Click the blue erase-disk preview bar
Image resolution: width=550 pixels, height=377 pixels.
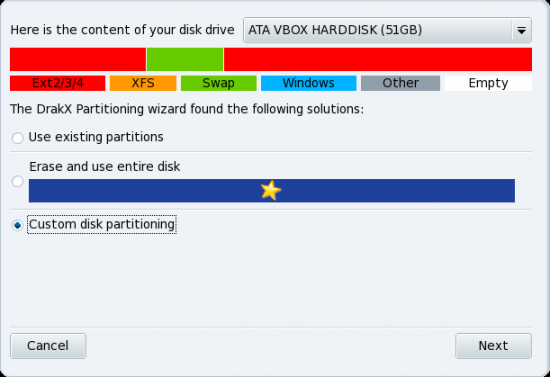pos(272,190)
